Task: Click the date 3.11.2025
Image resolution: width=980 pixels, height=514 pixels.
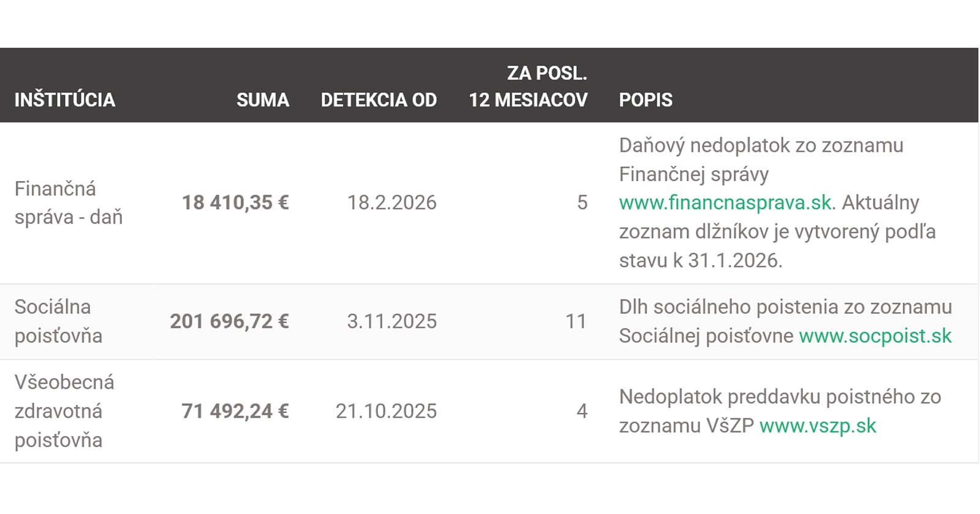Action: click(x=392, y=321)
